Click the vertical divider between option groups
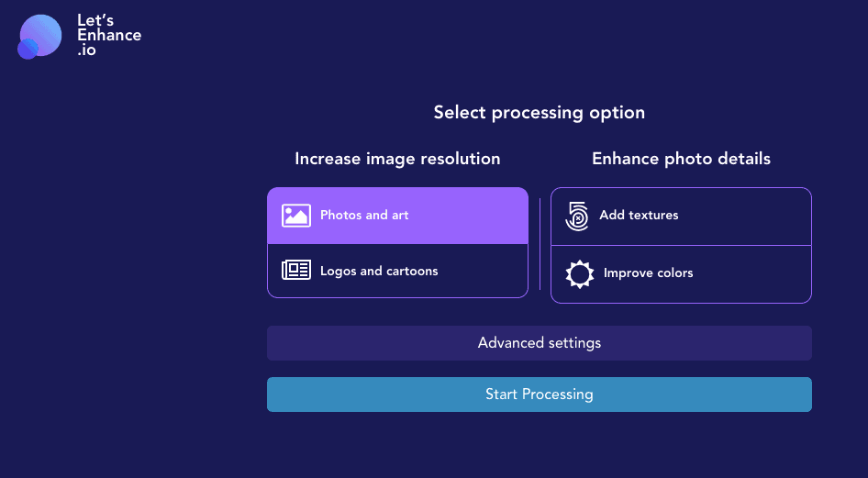 [540, 244]
